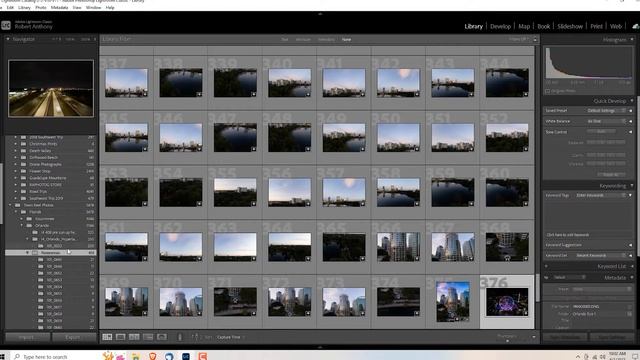This screenshot has height=360, width=640.
Task: Open cloud sync status icon
Action: pyautogui.click(x=636, y=26)
